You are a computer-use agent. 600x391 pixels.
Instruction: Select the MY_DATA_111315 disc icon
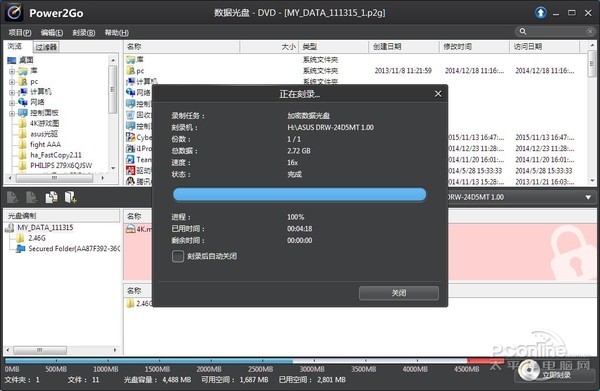(x=10, y=228)
